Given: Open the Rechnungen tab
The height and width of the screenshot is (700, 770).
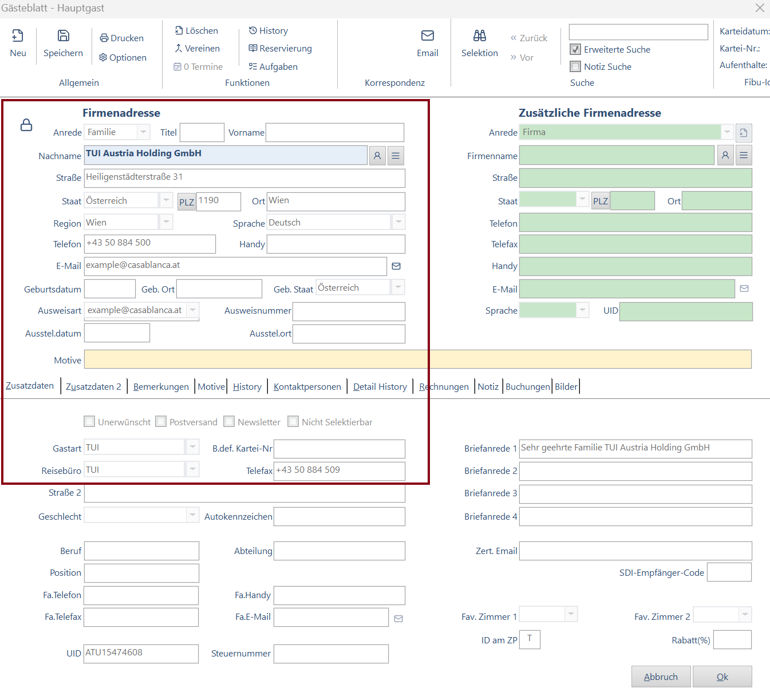Looking at the screenshot, I should [444, 386].
